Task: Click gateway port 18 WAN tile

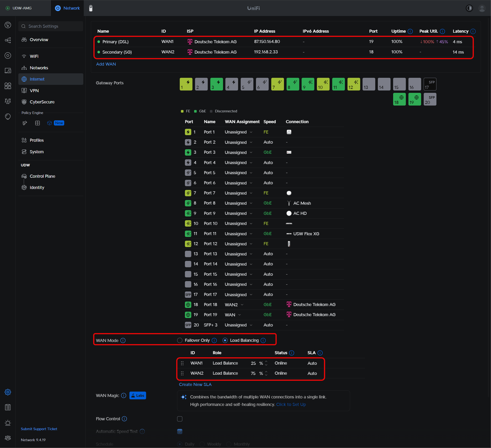Action: tap(399, 99)
